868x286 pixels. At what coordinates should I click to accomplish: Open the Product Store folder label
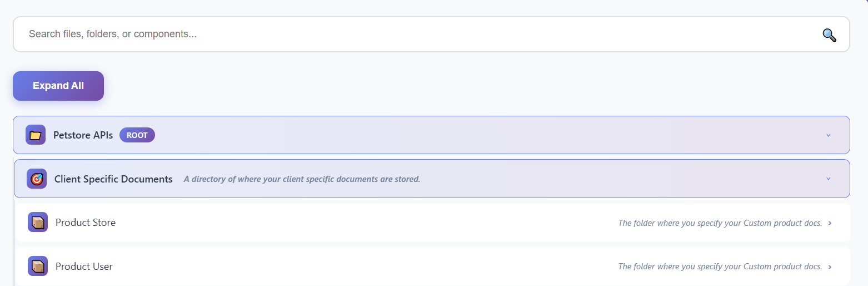pyautogui.click(x=86, y=223)
